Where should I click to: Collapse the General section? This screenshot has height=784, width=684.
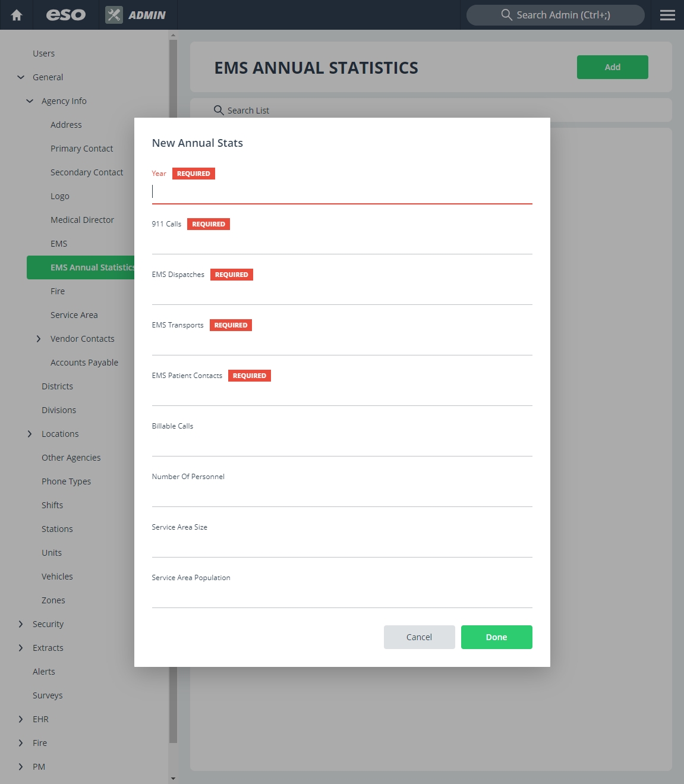pos(21,77)
